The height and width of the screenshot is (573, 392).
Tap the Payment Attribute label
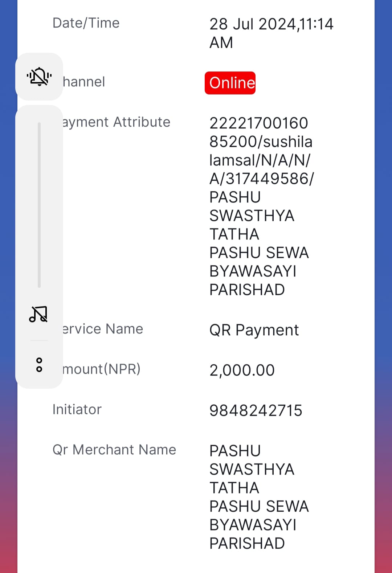116,122
